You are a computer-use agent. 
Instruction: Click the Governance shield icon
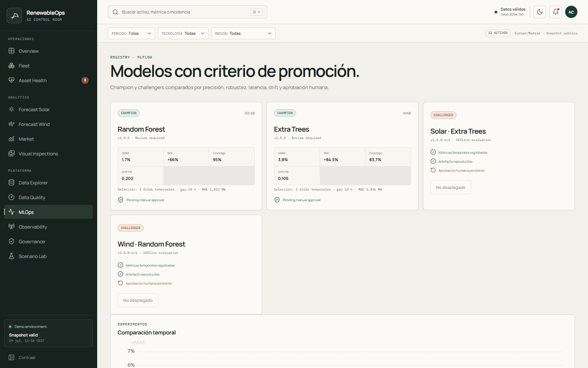(x=11, y=242)
